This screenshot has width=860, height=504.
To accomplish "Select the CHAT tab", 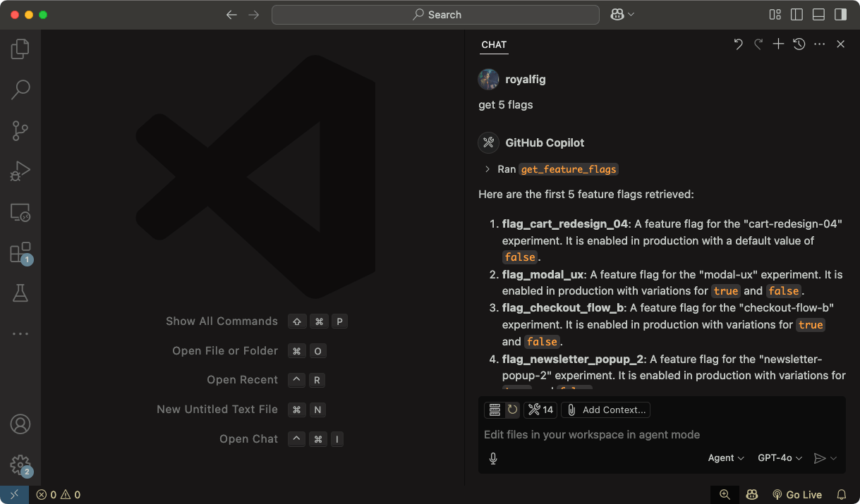I will coord(494,44).
